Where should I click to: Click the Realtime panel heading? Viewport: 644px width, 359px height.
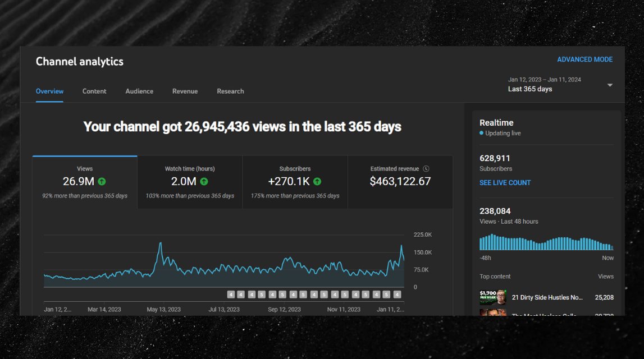pos(496,123)
